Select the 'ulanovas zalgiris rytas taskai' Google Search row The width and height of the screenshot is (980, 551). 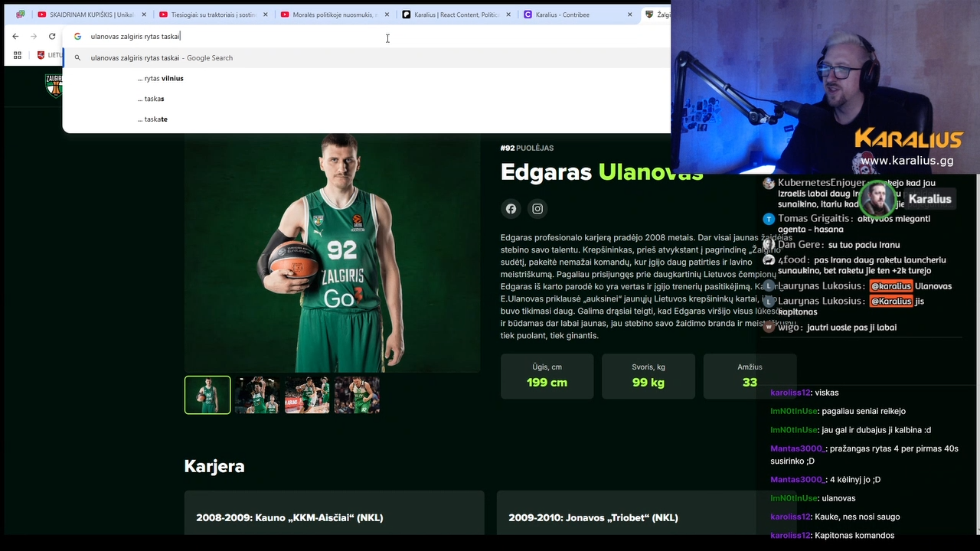point(162,57)
